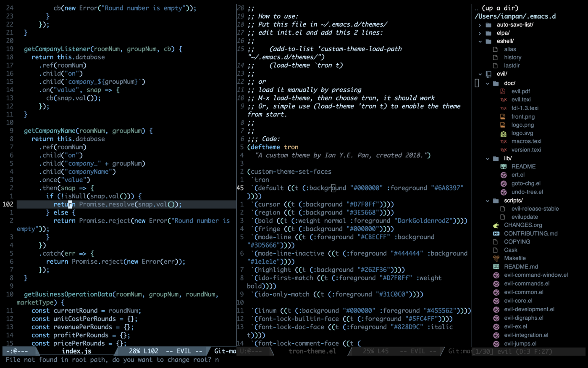The width and height of the screenshot is (588, 368).
Task: Collapse the scripts folder chevron
Action: point(487,201)
